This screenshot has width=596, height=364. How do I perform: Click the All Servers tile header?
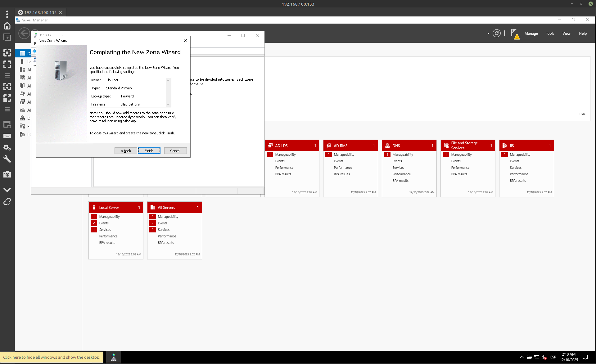[x=174, y=208]
